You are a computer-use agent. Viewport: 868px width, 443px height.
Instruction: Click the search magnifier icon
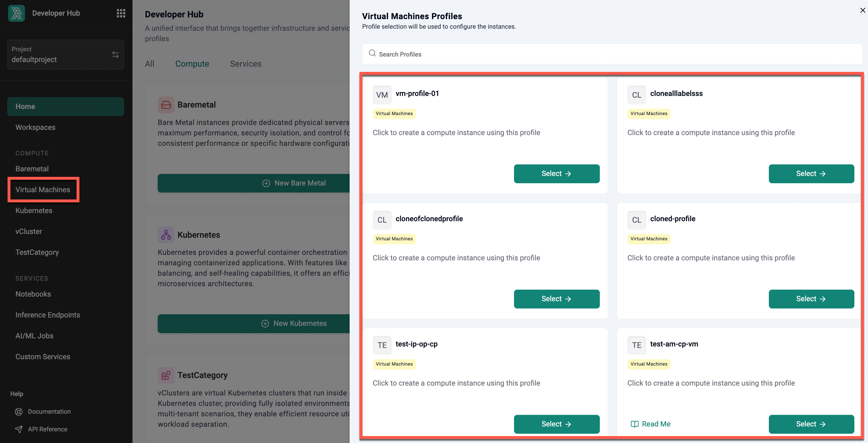372,53
